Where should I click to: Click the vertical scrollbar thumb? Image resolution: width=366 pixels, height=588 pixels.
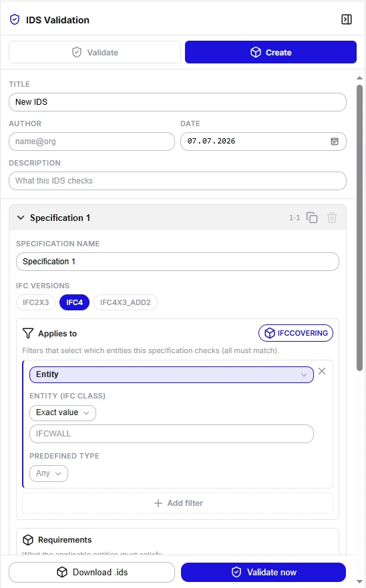click(x=359, y=228)
